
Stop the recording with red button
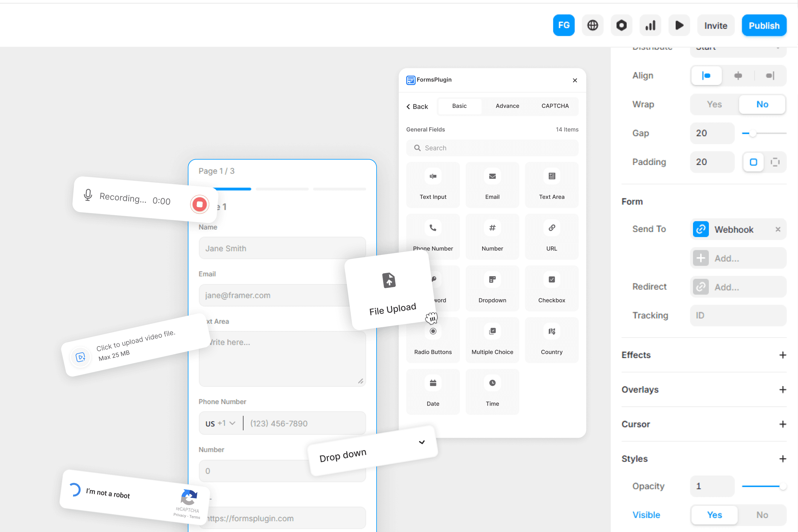click(x=199, y=204)
